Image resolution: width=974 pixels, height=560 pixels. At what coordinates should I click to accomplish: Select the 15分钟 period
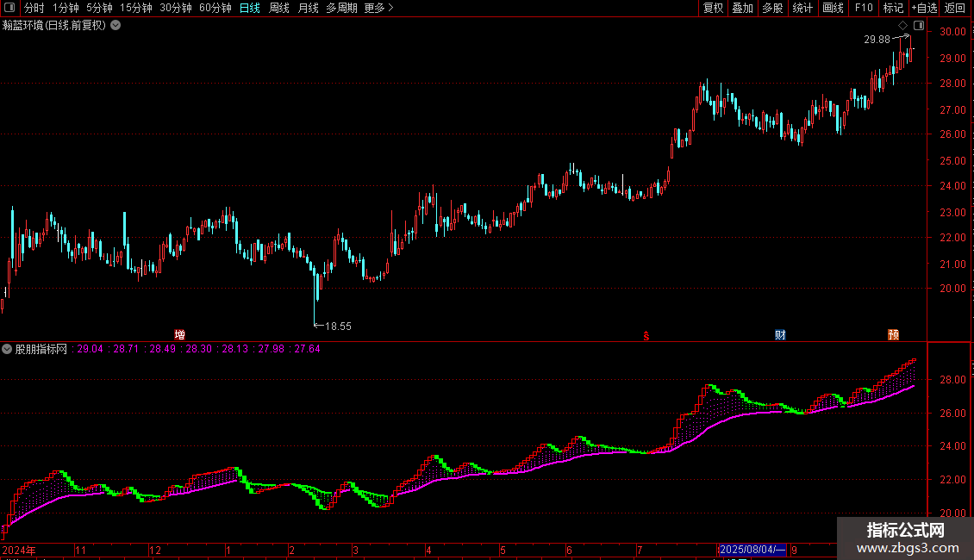[135, 8]
